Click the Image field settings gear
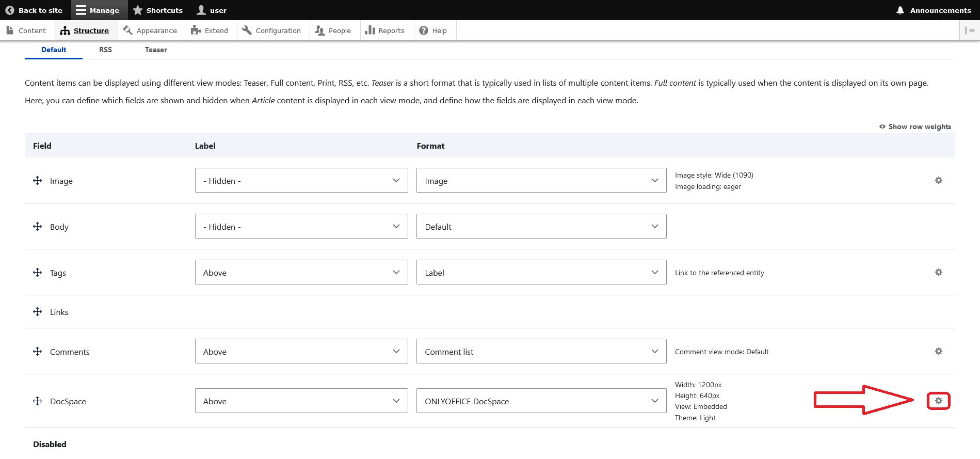980x459 pixels. [x=938, y=180]
